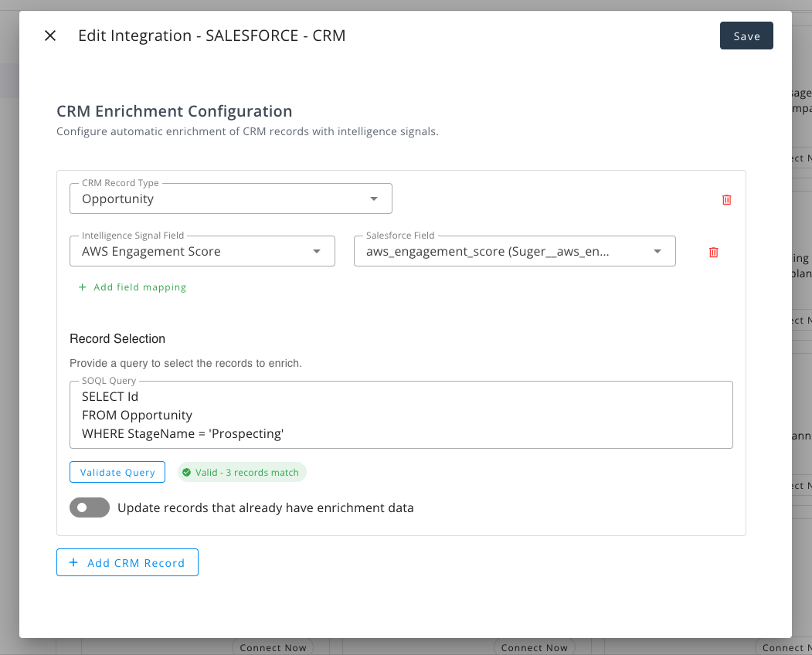The image size is (812, 655).
Task: Toggle update records with existing enrichment data
Action: click(x=90, y=507)
